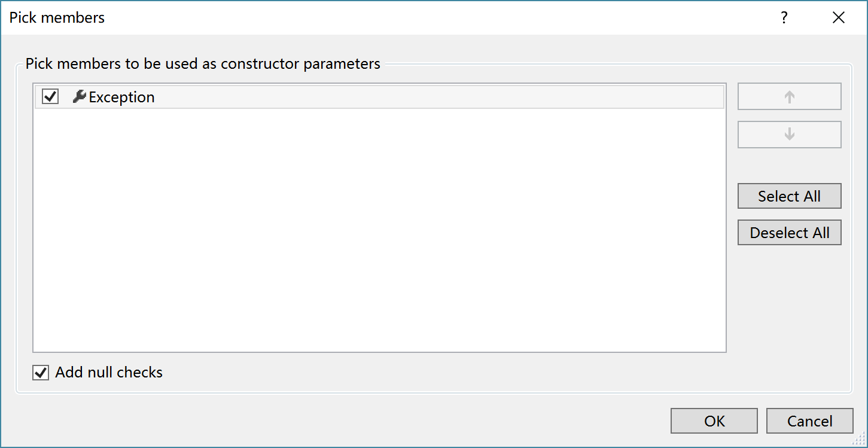Move selected member up with arrow button

(789, 97)
